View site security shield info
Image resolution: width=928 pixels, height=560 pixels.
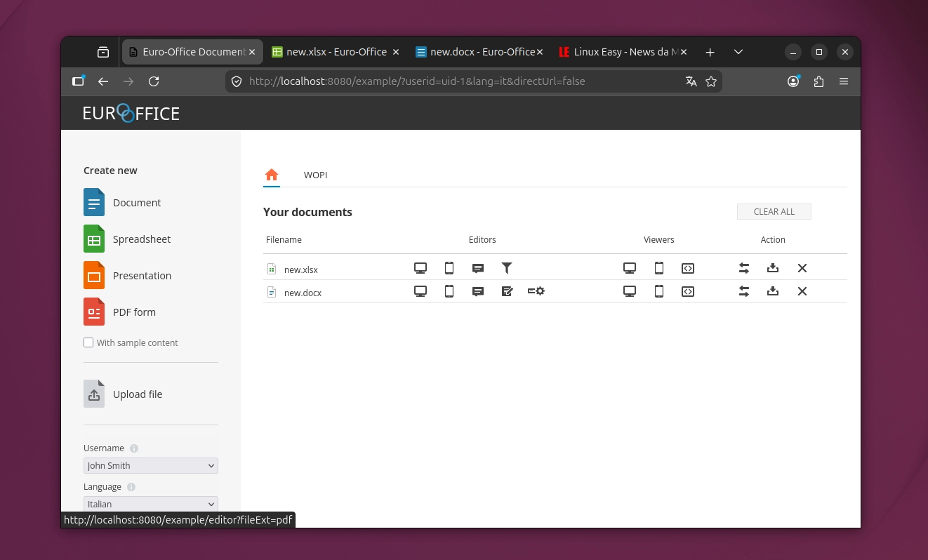pos(237,81)
